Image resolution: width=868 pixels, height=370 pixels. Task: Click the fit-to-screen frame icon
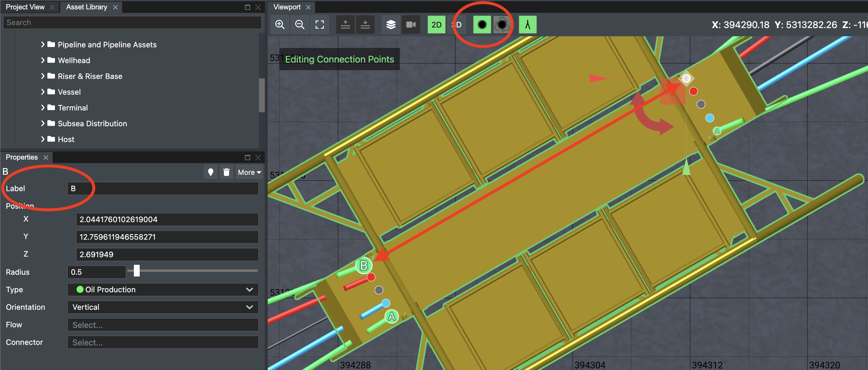(319, 25)
